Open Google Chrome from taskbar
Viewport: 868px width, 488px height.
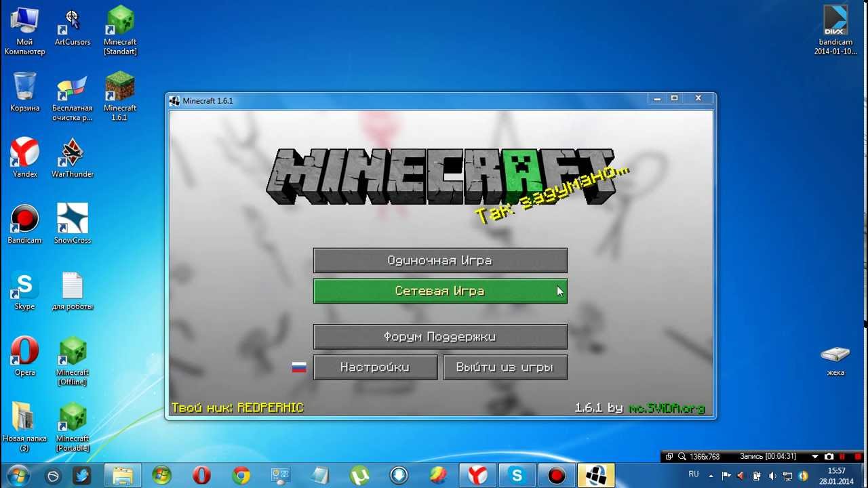click(241, 476)
